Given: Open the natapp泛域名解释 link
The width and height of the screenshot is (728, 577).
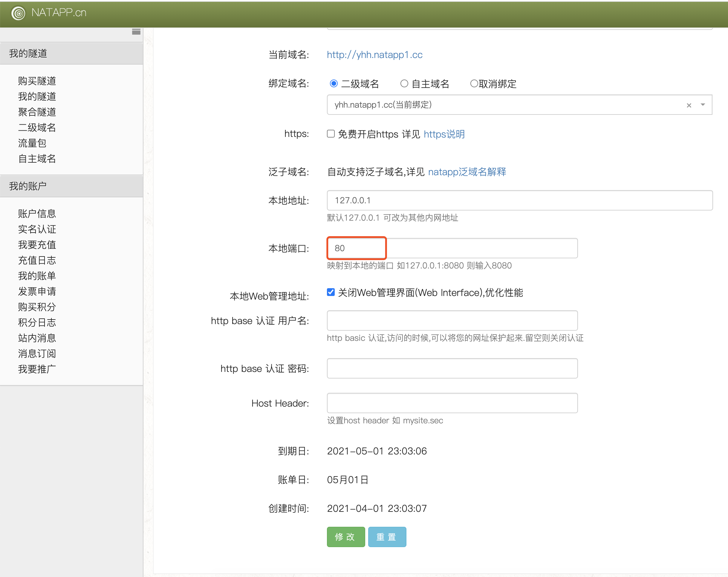Looking at the screenshot, I should click(x=467, y=172).
